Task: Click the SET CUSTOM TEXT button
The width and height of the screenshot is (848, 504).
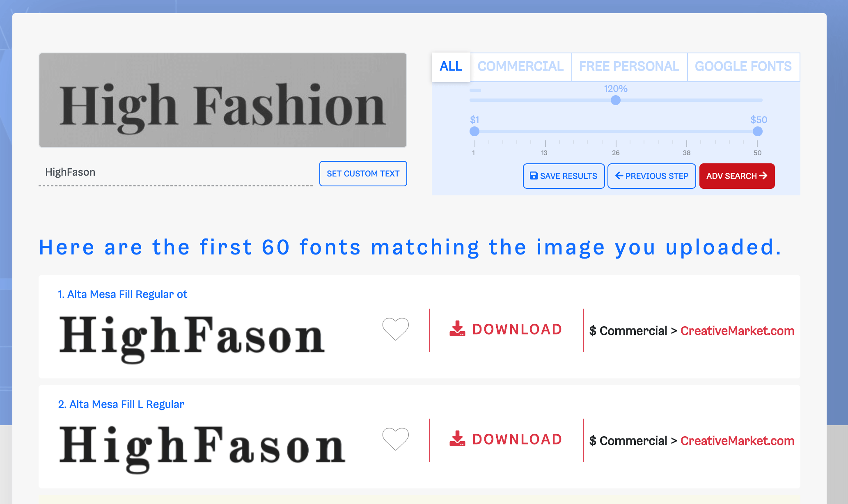Action: [363, 174]
